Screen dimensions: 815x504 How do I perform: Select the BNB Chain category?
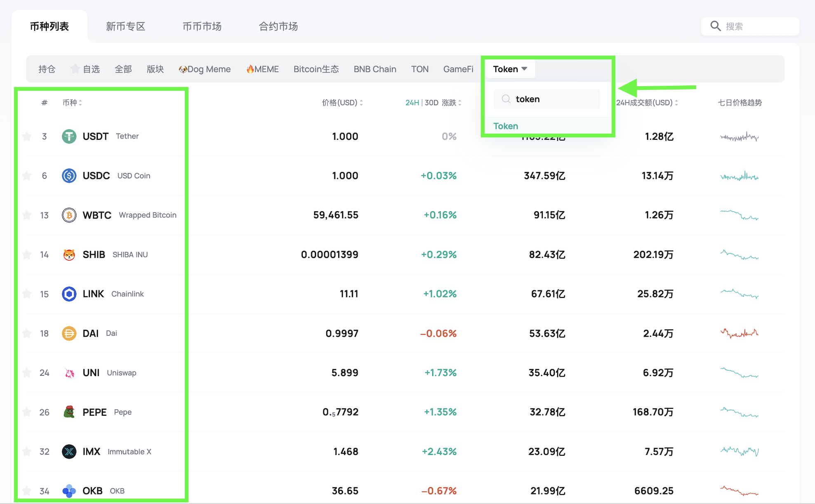pyautogui.click(x=375, y=69)
